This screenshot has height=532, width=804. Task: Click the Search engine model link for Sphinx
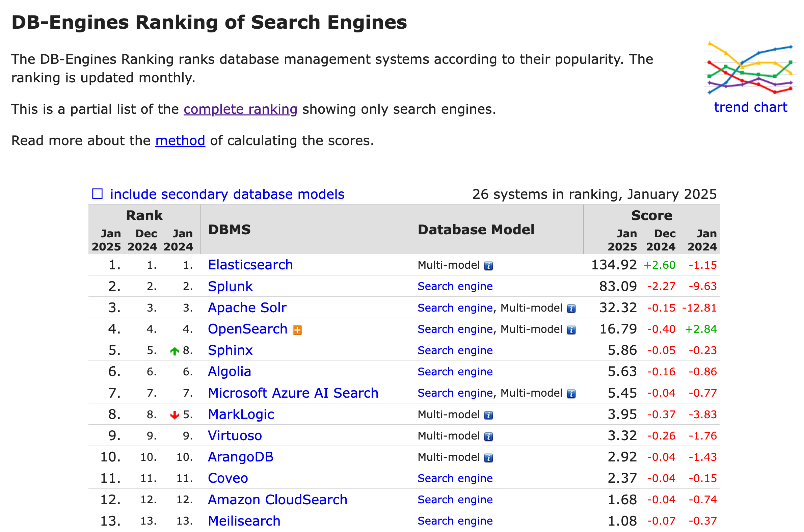[455, 350]
